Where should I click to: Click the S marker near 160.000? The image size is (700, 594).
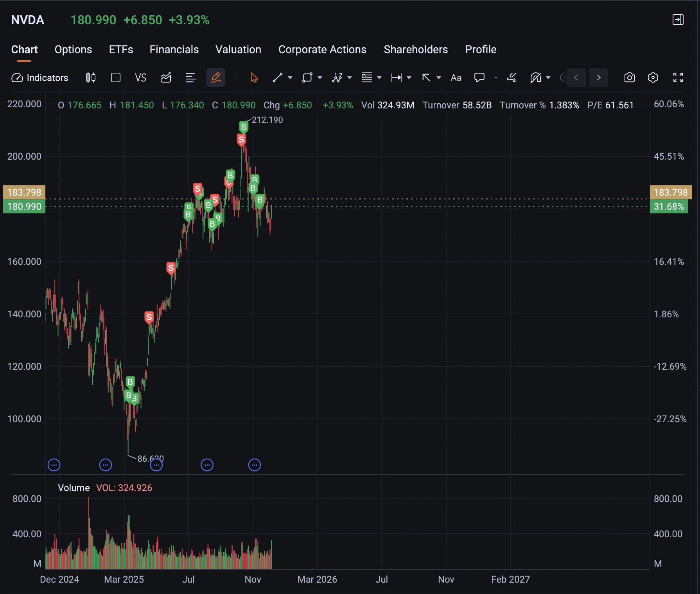(x=171, y=268)
